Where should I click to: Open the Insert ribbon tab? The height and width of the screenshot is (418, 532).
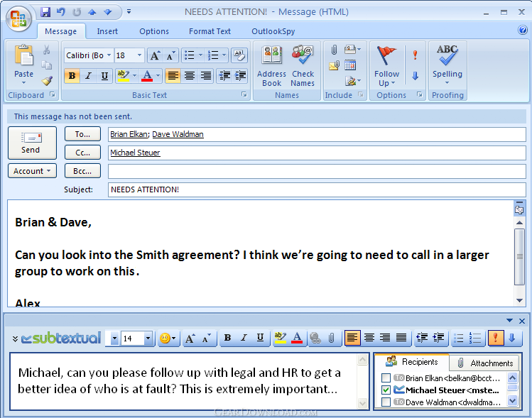[x=107, y=31]
